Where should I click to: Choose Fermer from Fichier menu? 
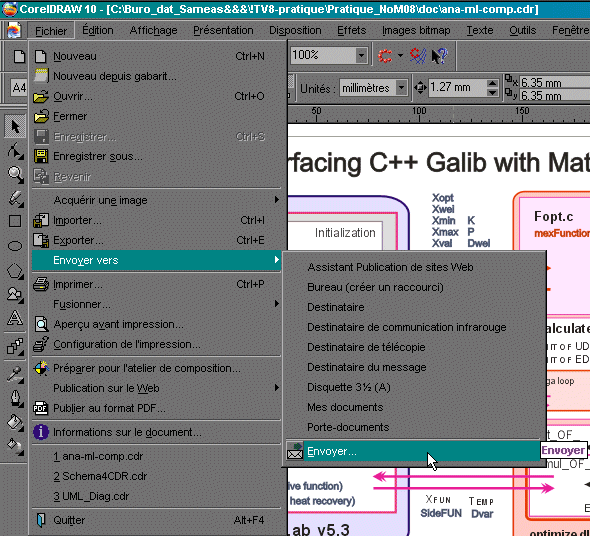click(157, 116)
